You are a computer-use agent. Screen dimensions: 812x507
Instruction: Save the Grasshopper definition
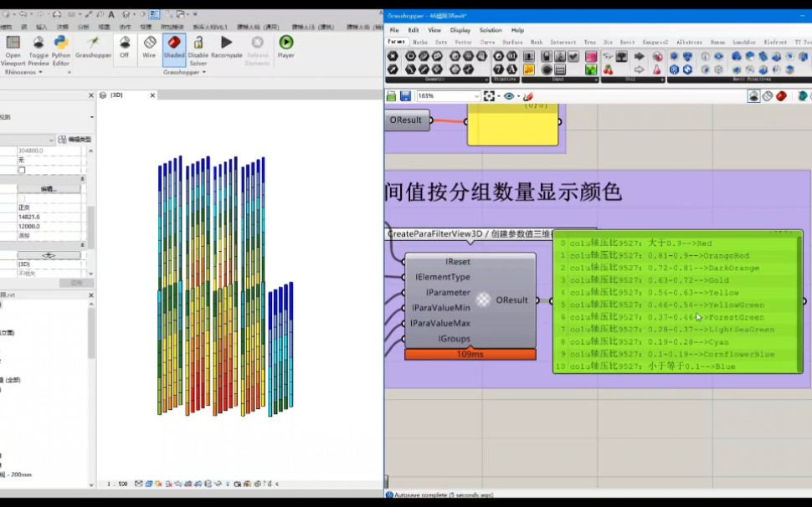pyautogui.click(x=407, y=96)
